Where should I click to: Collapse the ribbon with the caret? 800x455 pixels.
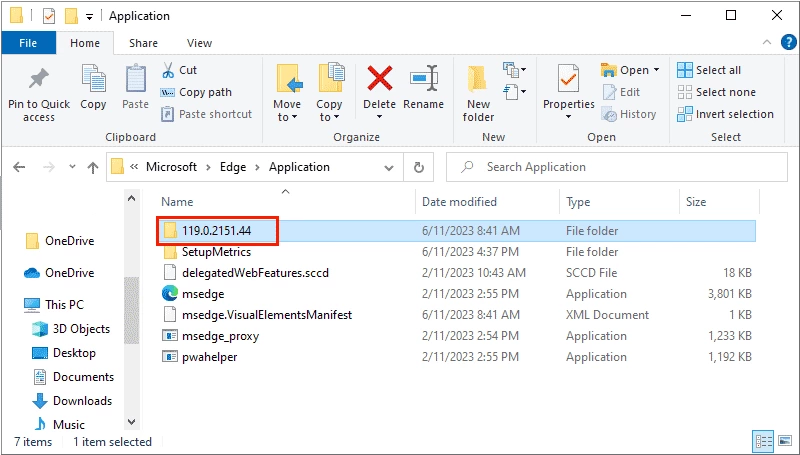coord(767,43)
